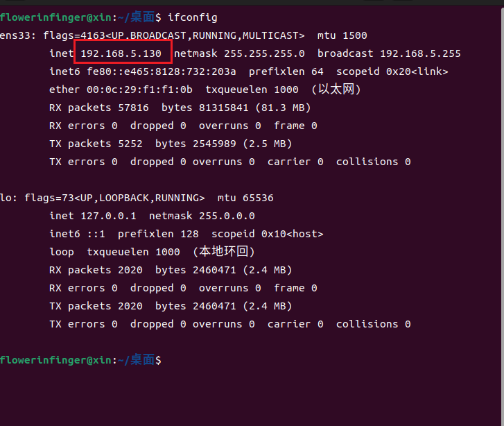Viewport: 504px width, 426px height.
Task: Click the TX packets count 5252
Action: pos(130,144)
